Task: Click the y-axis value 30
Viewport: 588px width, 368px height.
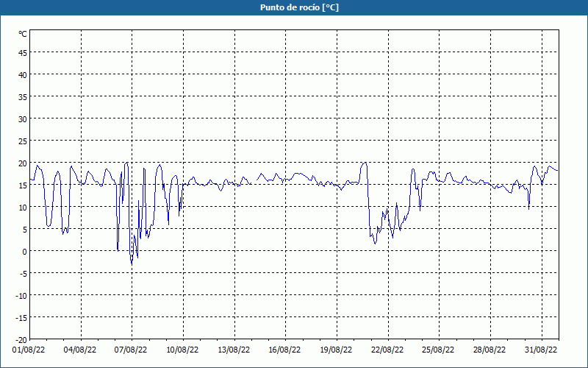Action: pos(23,119)
